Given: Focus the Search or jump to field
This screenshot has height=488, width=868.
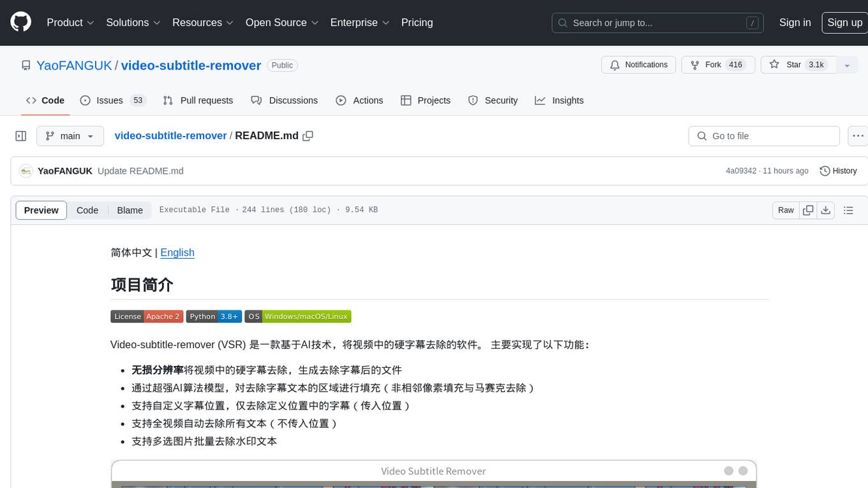Looking at the screenshot, I should point(659,23).
